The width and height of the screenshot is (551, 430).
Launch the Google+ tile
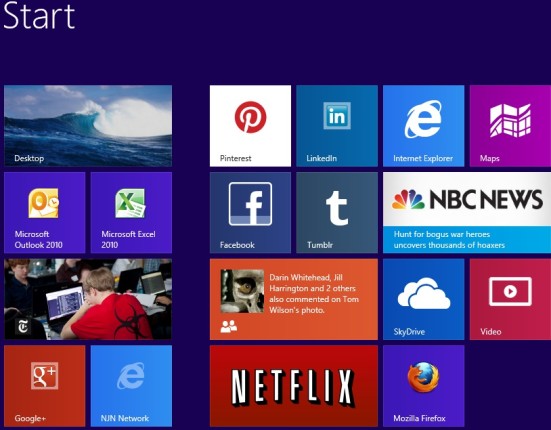(45, 386)
